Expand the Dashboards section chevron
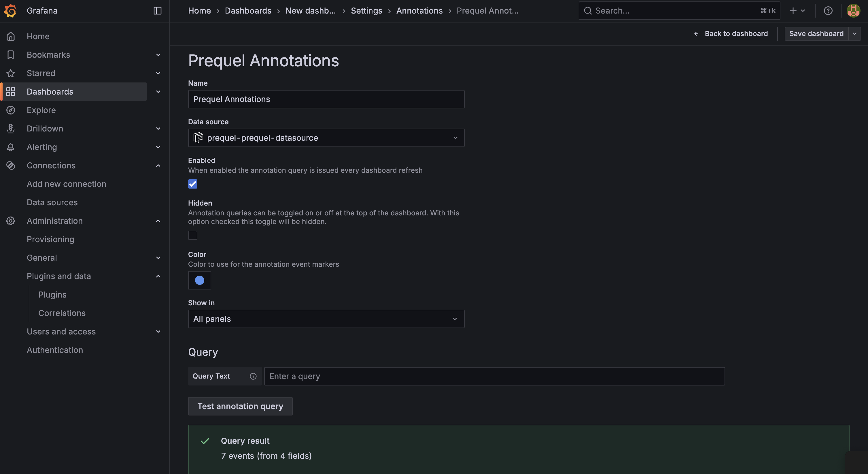The width and height of the screenshot is (868, 474). (x=158, y=92)
